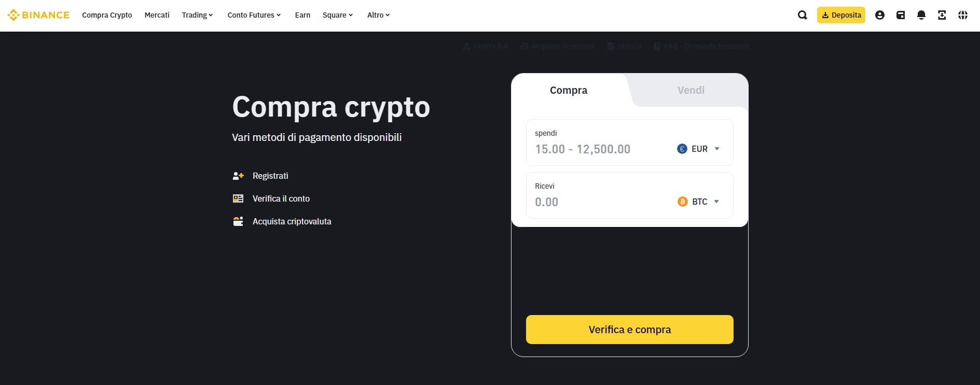Switch to the Vendi tab

(691, 90)
